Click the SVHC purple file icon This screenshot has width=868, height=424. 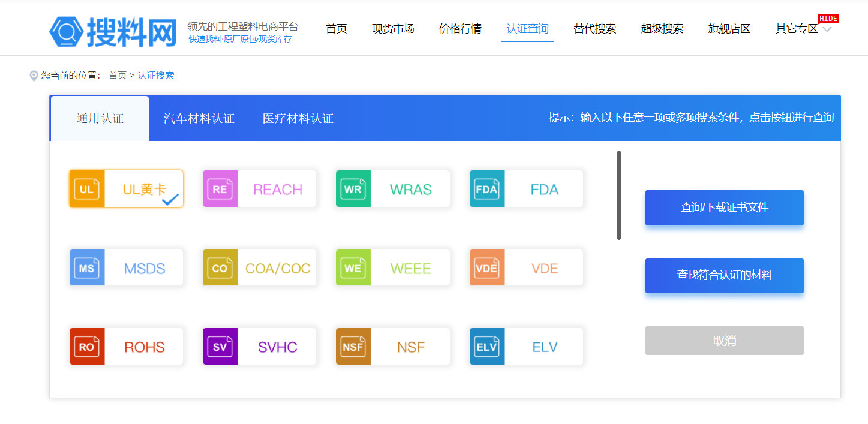(220, 347)
